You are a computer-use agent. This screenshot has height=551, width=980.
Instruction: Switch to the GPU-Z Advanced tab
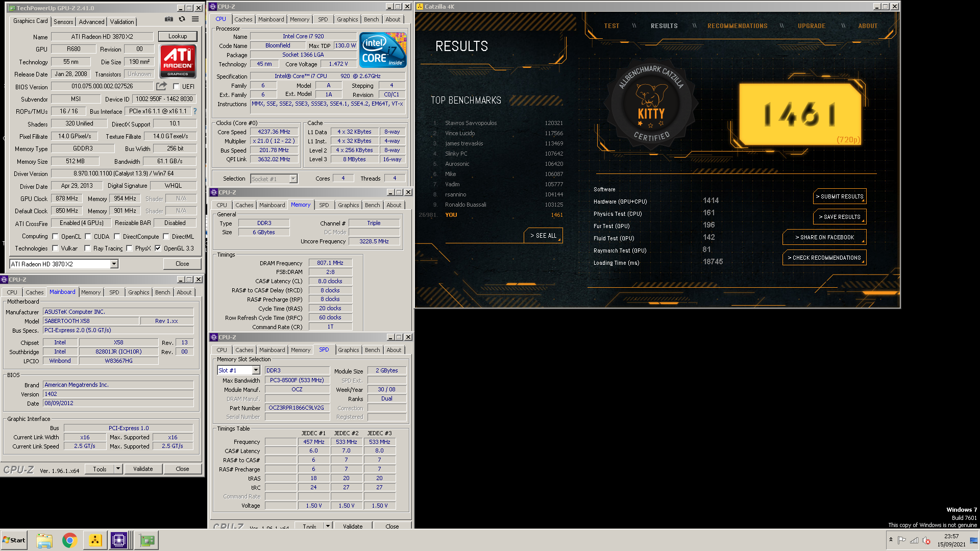tap(92, 21)
